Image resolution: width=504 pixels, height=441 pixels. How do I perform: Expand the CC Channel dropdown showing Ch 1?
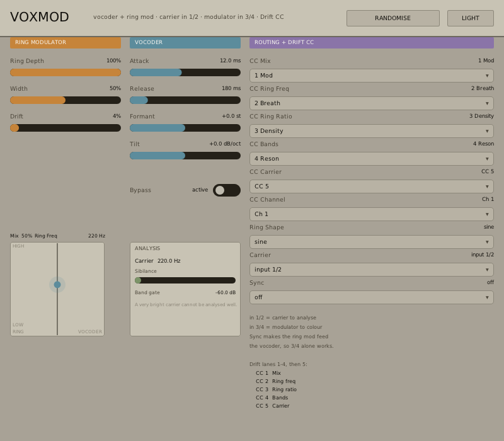[371, 214]
